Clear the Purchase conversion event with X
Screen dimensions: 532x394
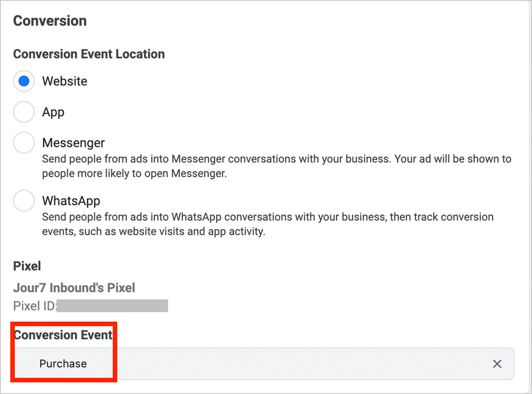497,364
